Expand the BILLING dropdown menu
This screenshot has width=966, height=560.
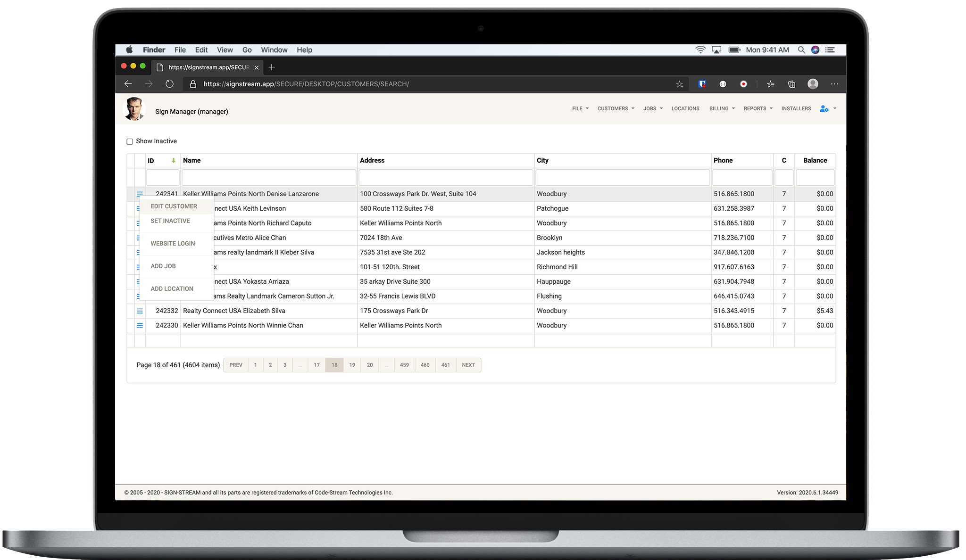tap(722, 109)
